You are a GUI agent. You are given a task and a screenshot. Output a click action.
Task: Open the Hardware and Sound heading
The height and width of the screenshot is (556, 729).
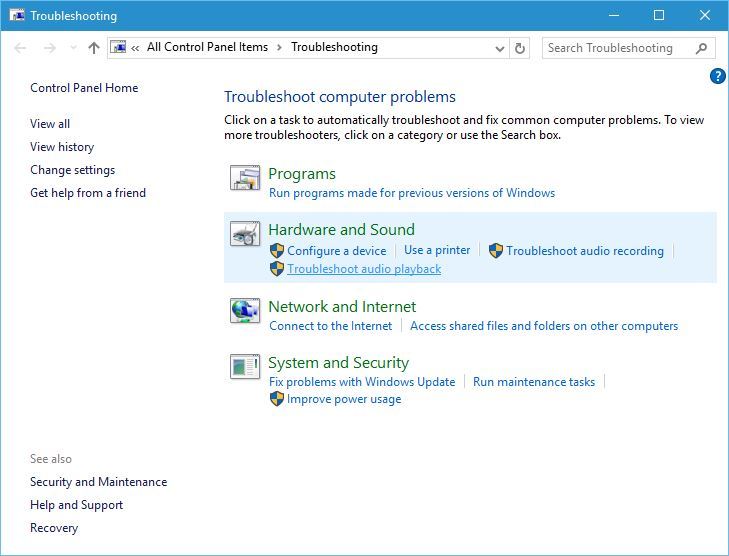pyautogui.click(x=341, y=230)
